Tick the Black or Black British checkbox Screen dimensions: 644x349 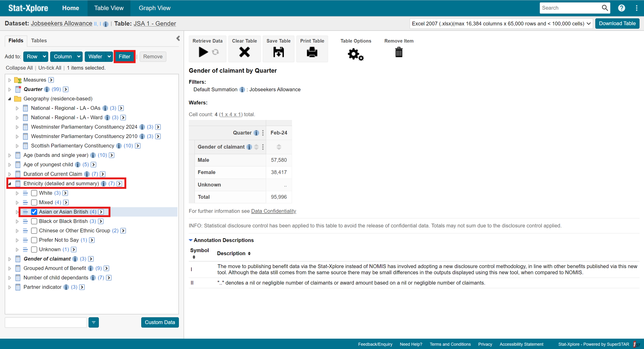(x=34, y=221)
